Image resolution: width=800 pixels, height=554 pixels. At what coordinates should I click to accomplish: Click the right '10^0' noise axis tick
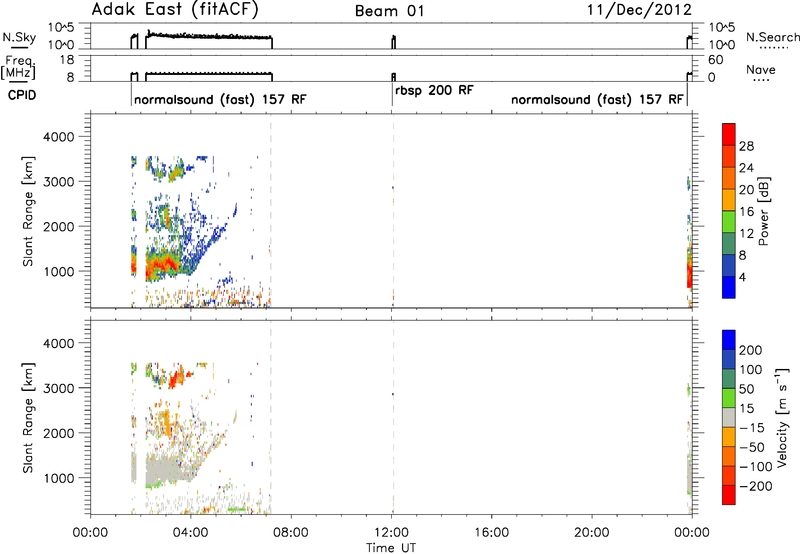(722, 45)
